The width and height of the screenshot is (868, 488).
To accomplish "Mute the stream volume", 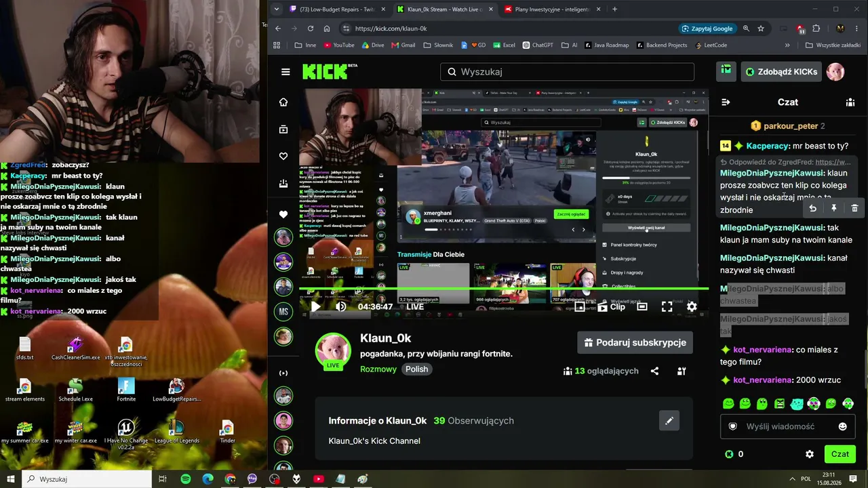I will point(341,306).
